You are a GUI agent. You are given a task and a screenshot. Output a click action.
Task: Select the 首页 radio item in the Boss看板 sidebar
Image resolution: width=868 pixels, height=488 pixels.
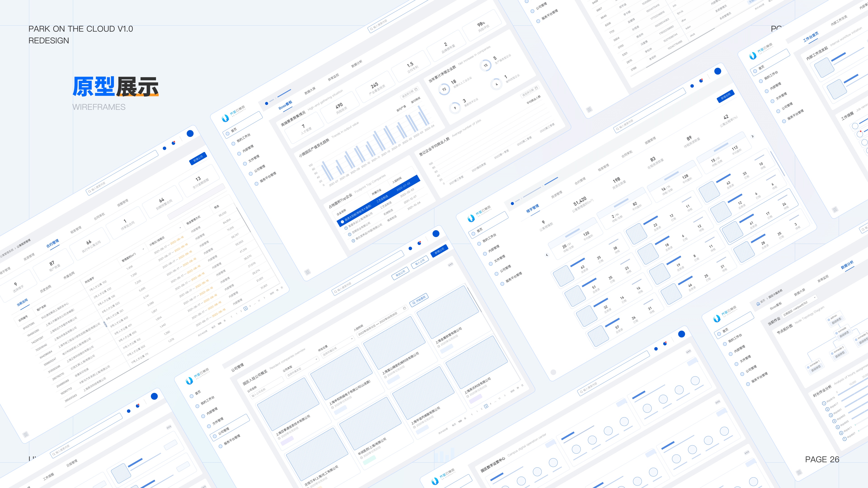[x=228, y=134]
